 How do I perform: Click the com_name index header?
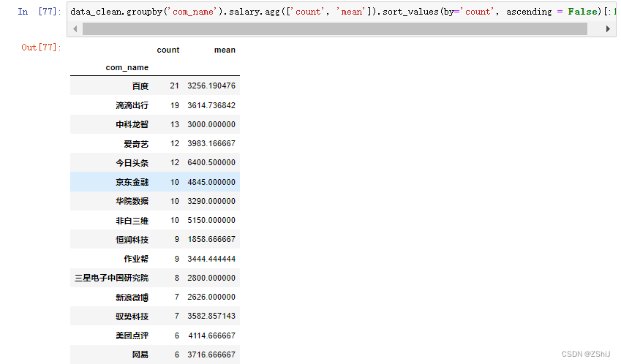coord(127,68)
